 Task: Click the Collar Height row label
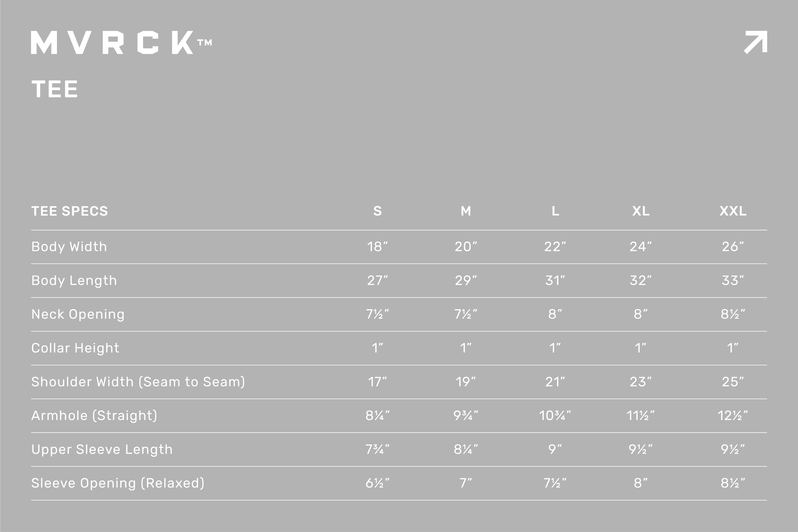click(x=75, y=348)
